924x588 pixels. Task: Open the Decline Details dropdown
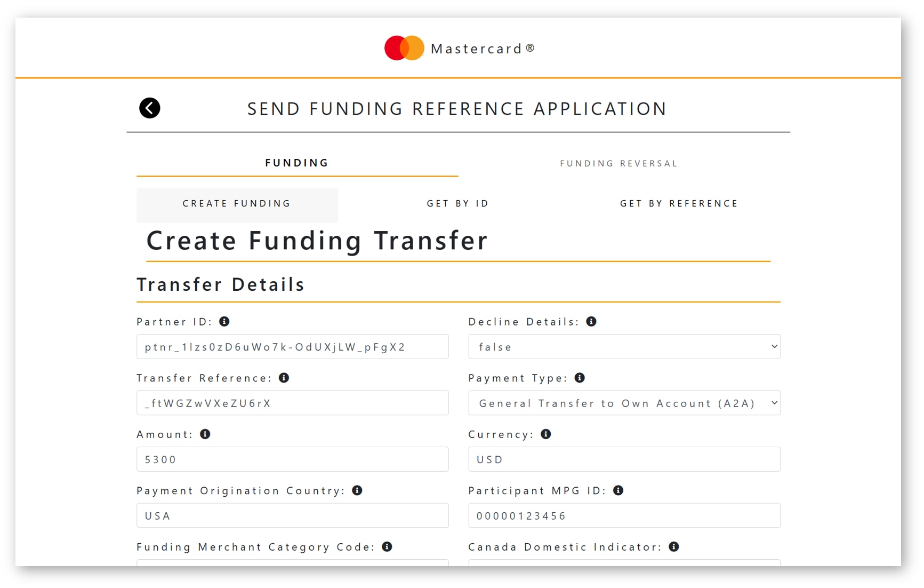(624, 346)
